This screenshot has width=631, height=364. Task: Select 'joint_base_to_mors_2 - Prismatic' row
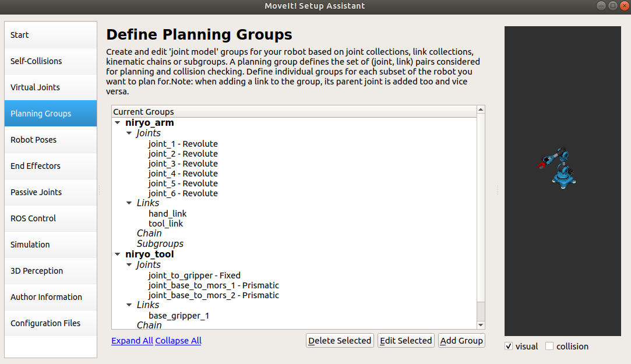[213, 295]
